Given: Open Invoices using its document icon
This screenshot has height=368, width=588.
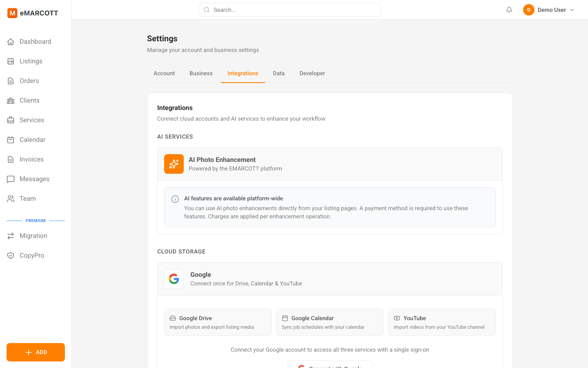Looking at the screenshot, I should (11, 159).
